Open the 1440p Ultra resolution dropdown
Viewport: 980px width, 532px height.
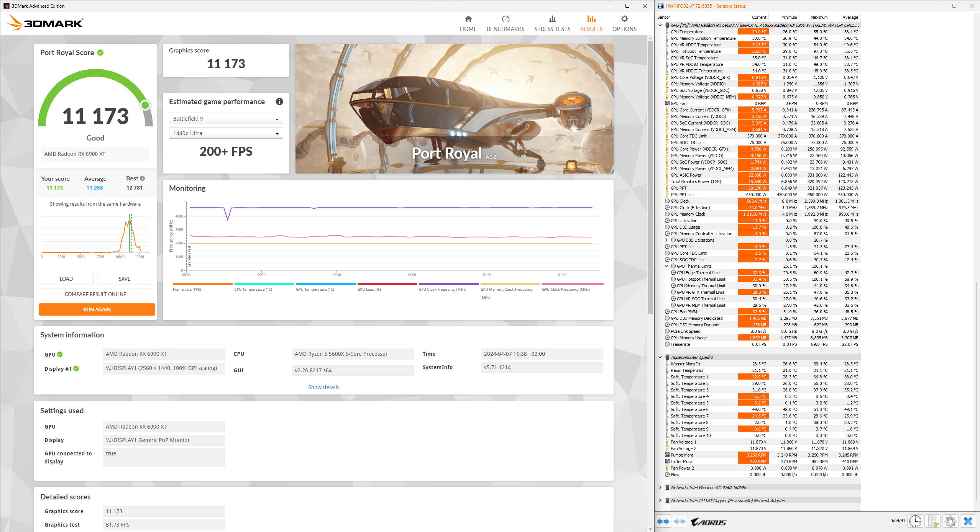(226, 133)
